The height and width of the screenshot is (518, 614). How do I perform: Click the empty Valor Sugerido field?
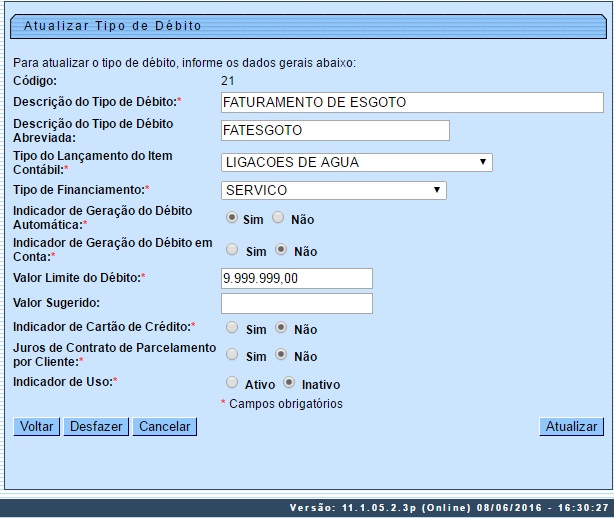click(296, 303)
